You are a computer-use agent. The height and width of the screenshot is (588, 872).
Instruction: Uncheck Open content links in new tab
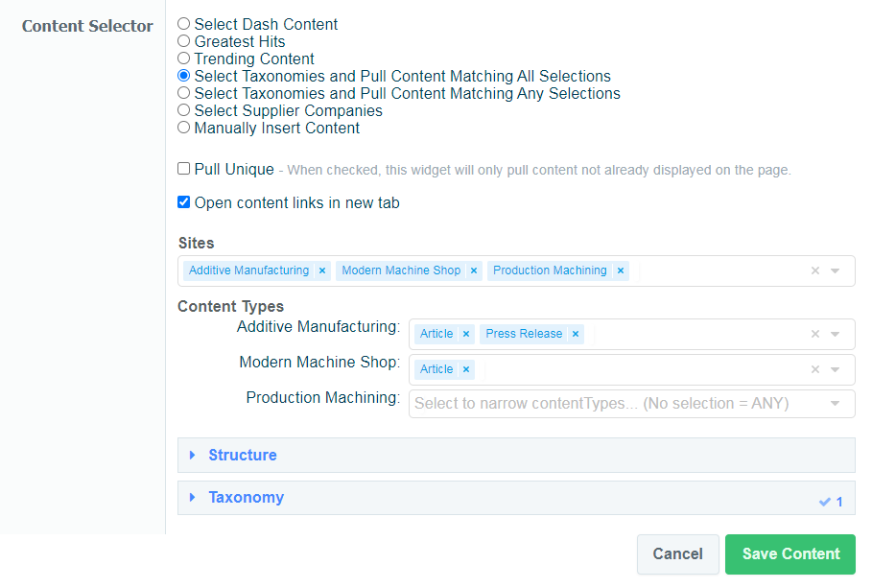coord(184,202)
